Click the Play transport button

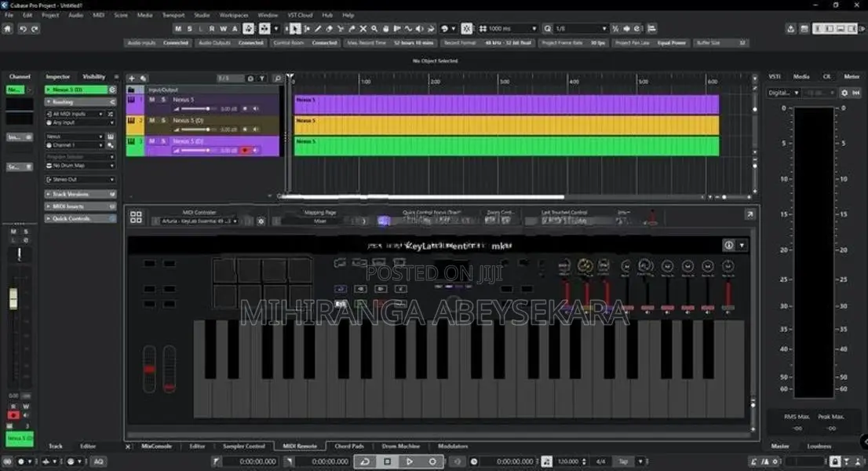coord(410,461)
